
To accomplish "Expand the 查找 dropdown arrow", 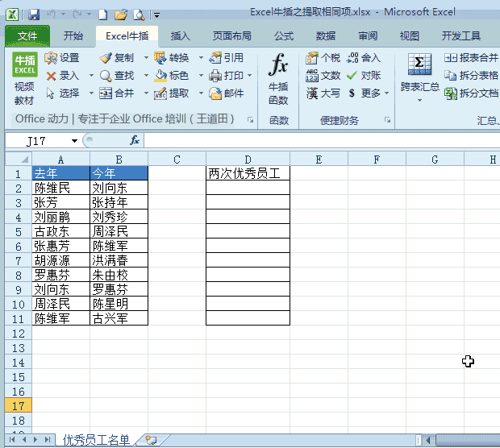I will 146,76.
